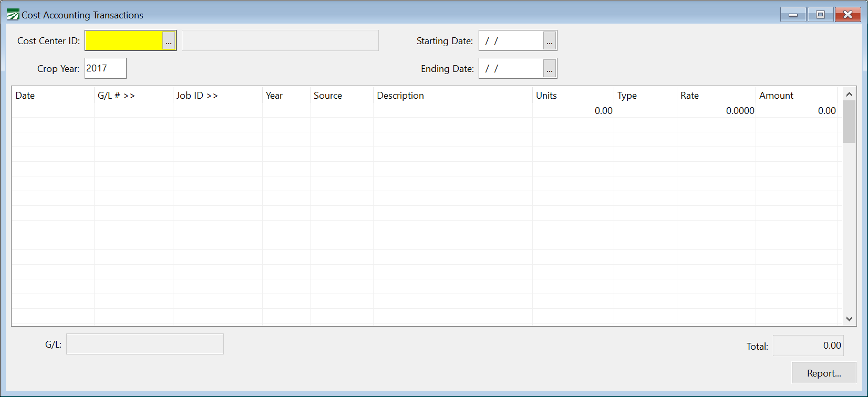Click the Year column header
The width and height of the screenshot is (868, 397).
tap(286, 96)
